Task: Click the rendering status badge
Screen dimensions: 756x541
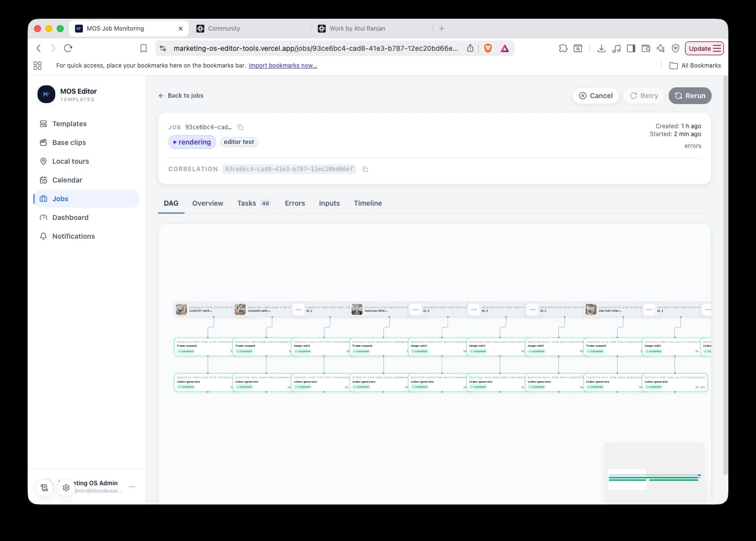Action: 192,142
